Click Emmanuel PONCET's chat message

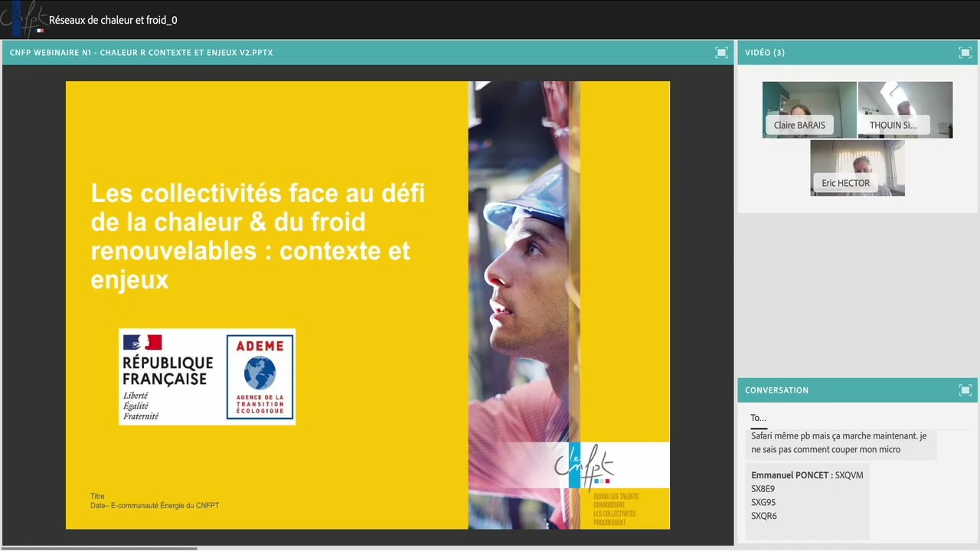(x=807, y=495)
